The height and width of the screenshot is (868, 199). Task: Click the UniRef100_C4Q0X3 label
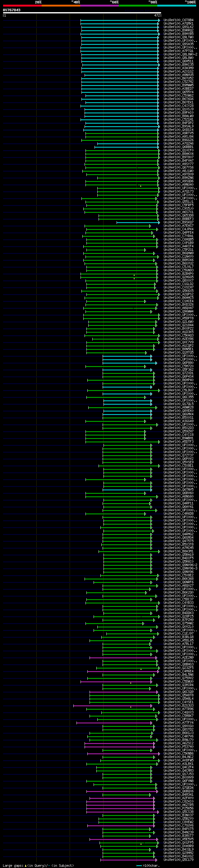pos(178,712)
